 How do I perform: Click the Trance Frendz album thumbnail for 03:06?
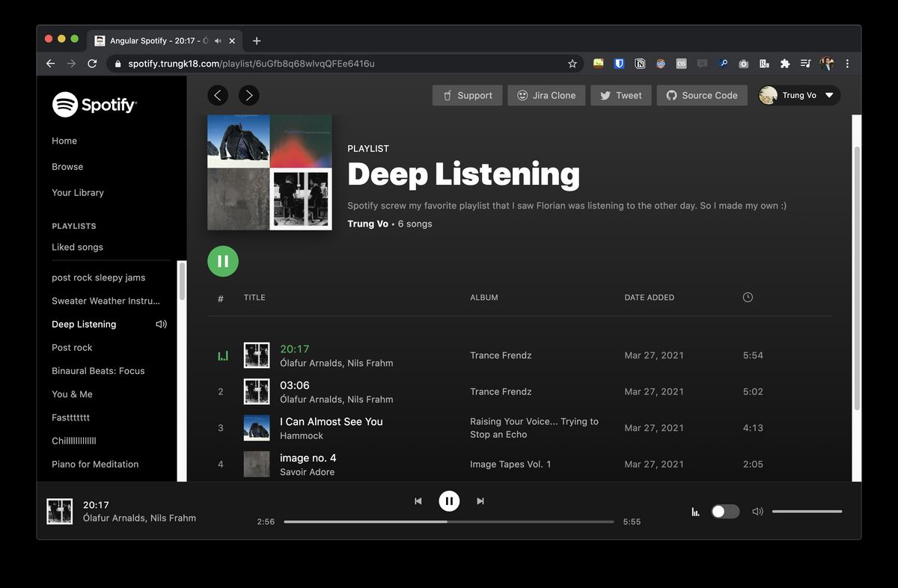[257, 391]
